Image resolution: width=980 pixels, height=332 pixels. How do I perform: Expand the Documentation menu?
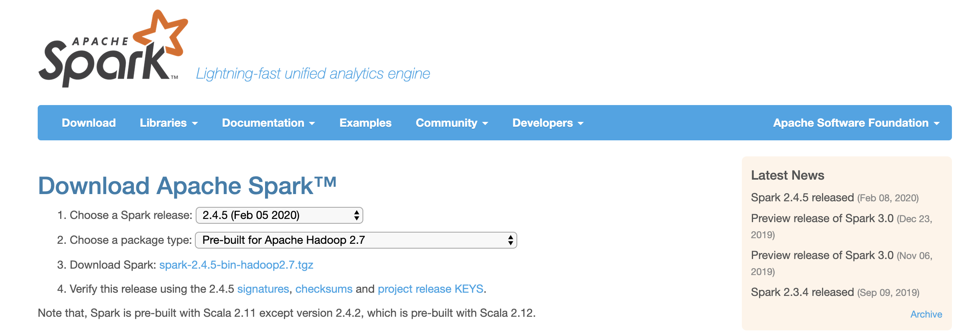click(x=269, y=123)
